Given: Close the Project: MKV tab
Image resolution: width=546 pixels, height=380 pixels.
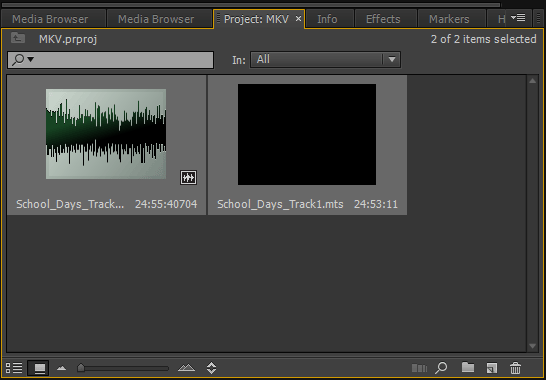Looking at the screenshot, I should pyautogui.click(x=298, y=19).
